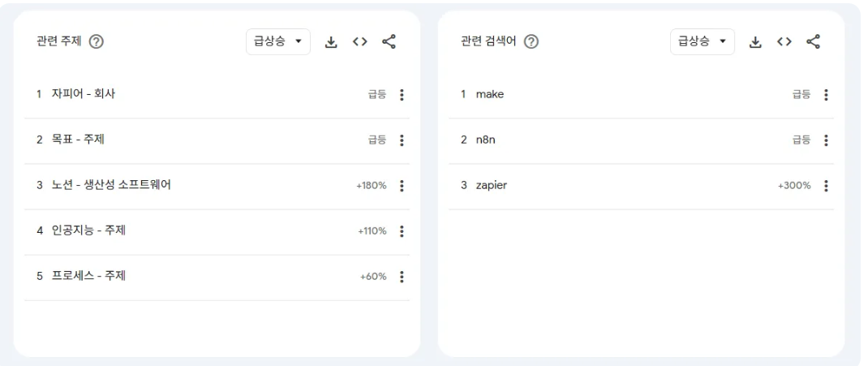Open more options for zapier query
This screenshot has width=868, height=366.
[x=826, y=186]
